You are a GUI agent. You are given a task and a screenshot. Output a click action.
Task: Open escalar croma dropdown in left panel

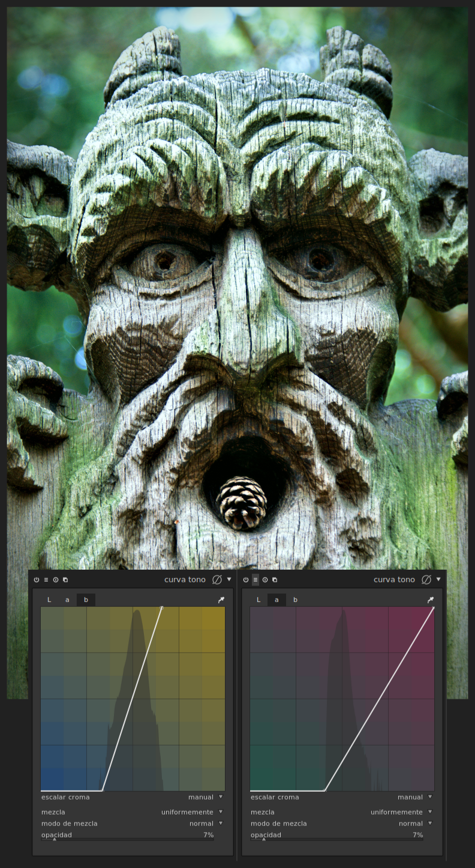[132, 797]
